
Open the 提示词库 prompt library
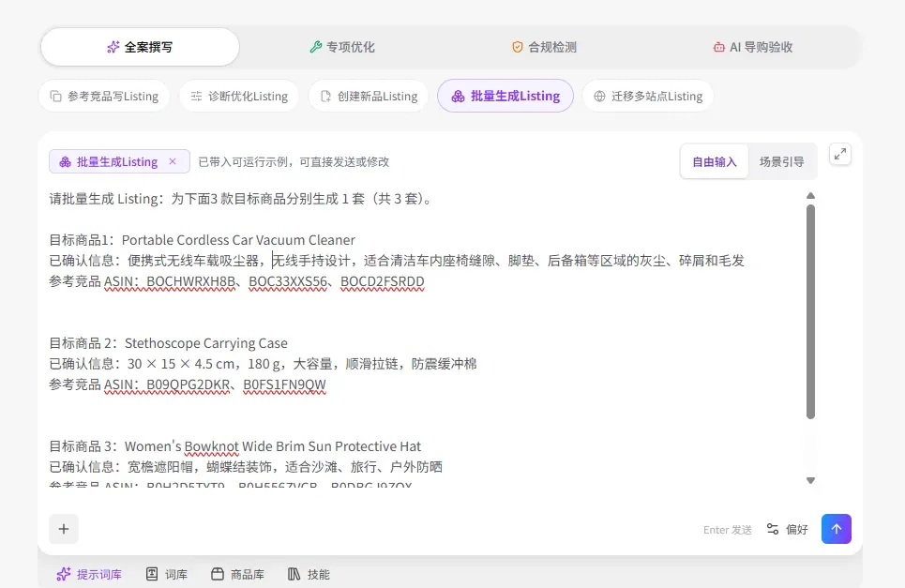point(89,574)
